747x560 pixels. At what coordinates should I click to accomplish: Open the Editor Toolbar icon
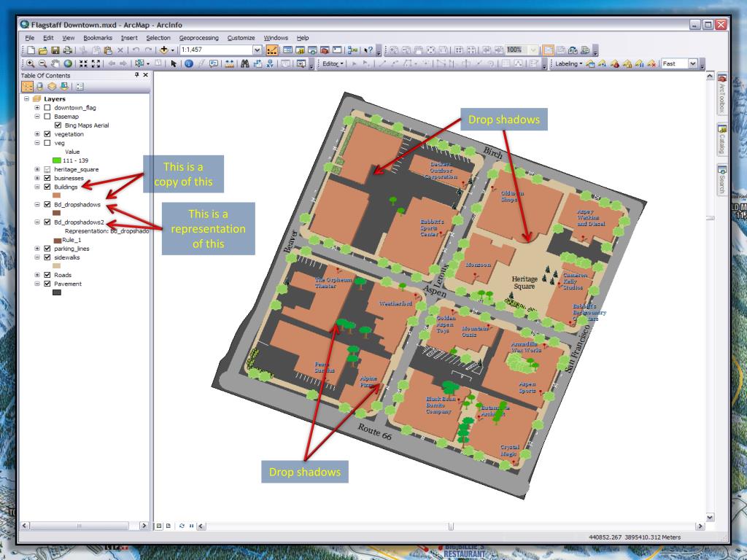272,50
